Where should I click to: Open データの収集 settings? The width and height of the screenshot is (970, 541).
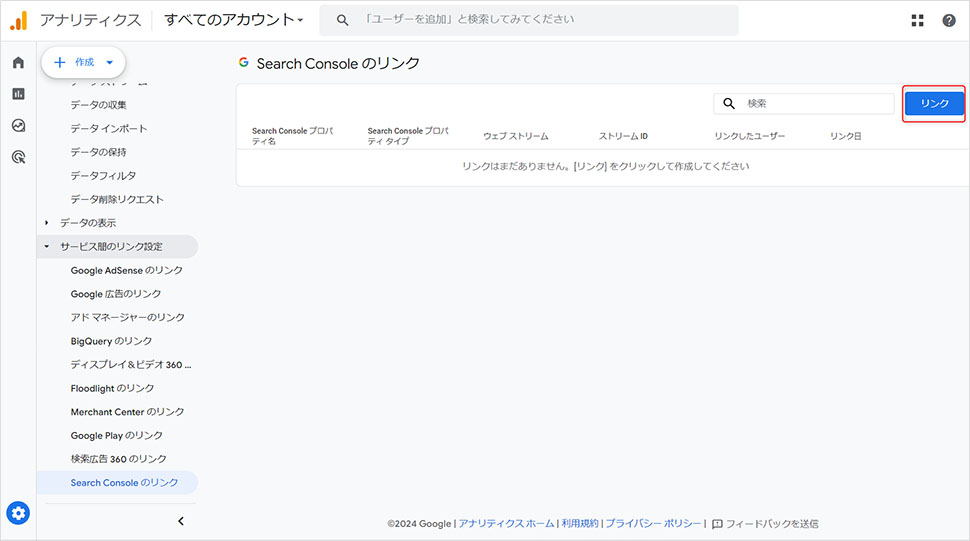point(98,104)
